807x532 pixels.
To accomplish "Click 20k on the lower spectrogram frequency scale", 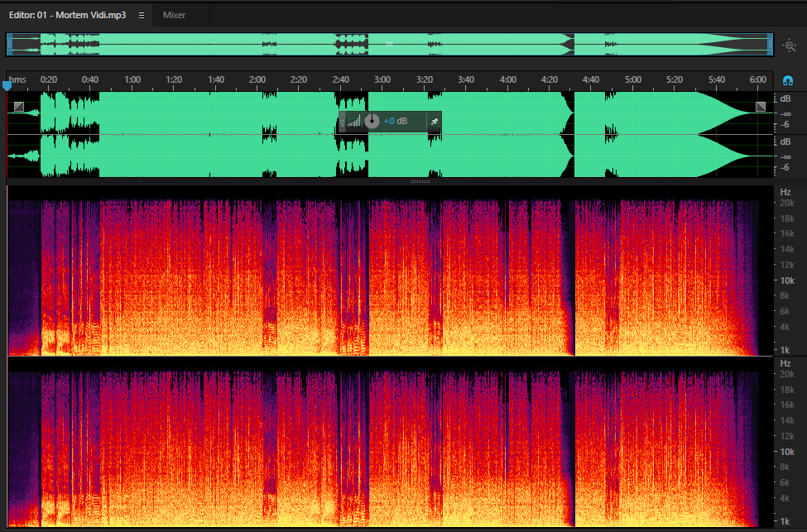I will [787, 375].
